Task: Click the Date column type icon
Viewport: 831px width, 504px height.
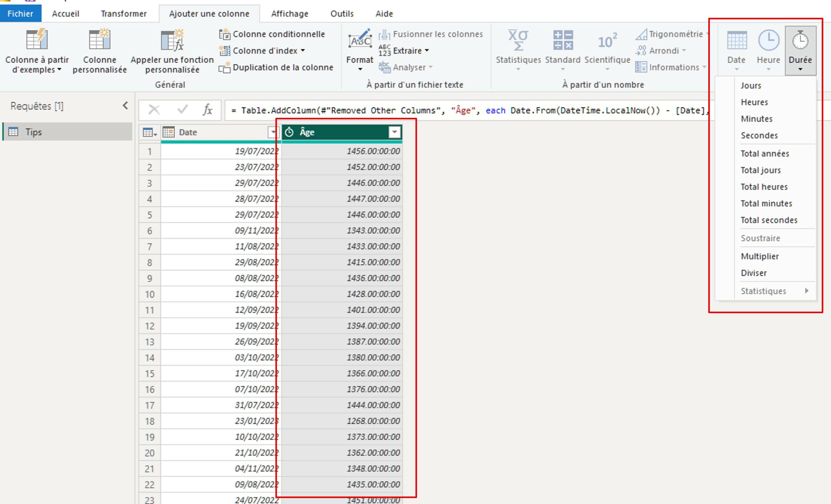Action: pos(168,132)
